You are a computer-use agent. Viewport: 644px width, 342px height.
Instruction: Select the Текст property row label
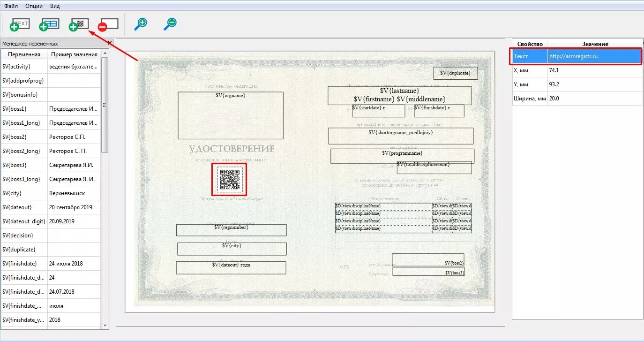coord(530,56)
